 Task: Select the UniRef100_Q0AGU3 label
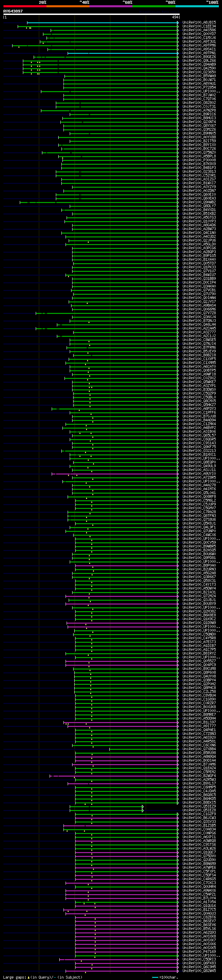199,913
